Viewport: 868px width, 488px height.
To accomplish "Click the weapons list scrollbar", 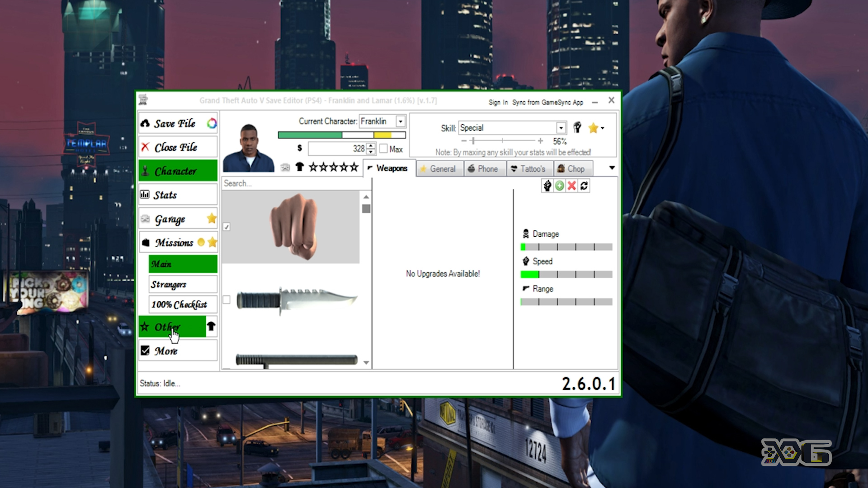I will (366, 209).
